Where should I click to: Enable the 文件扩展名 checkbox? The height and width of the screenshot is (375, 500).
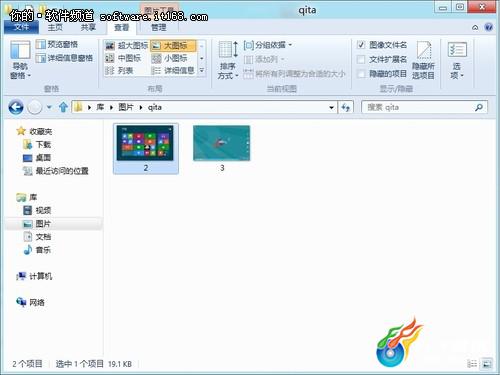tap(361, 59)
